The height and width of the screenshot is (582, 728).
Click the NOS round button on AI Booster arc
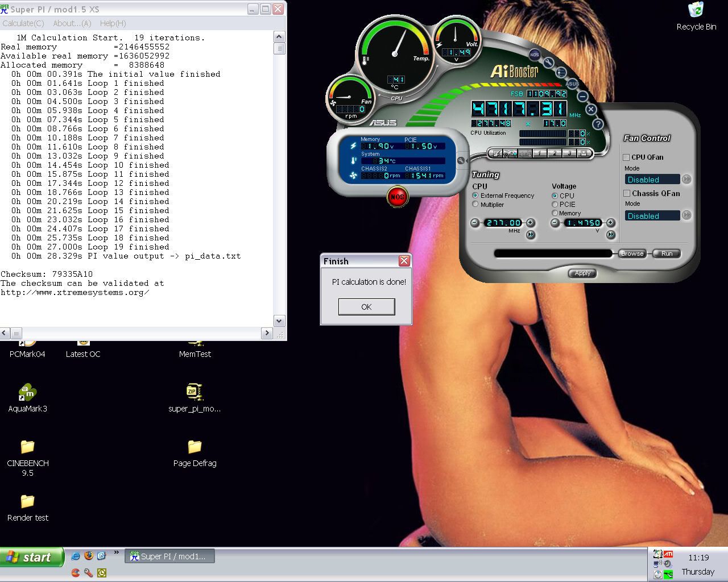(535, 55)
